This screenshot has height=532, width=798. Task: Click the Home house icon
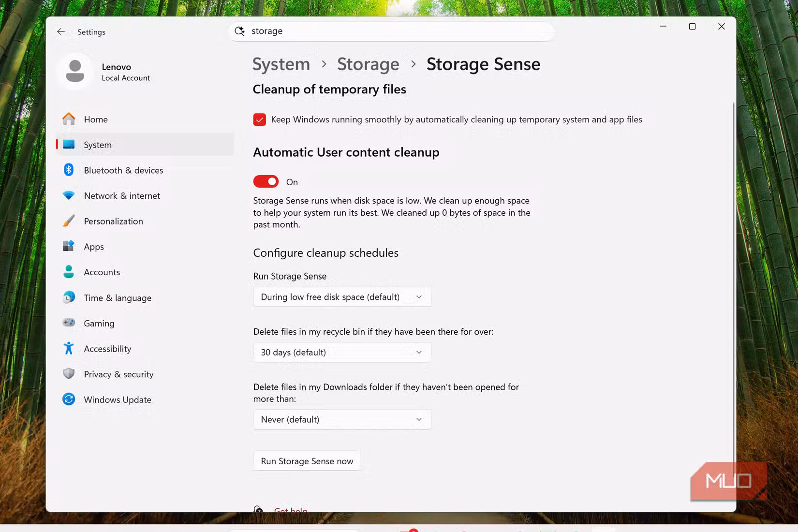pos(69,119)
